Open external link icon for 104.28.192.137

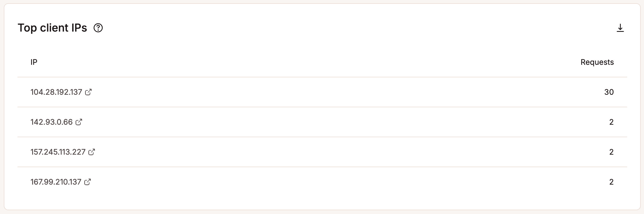(88, 92)
